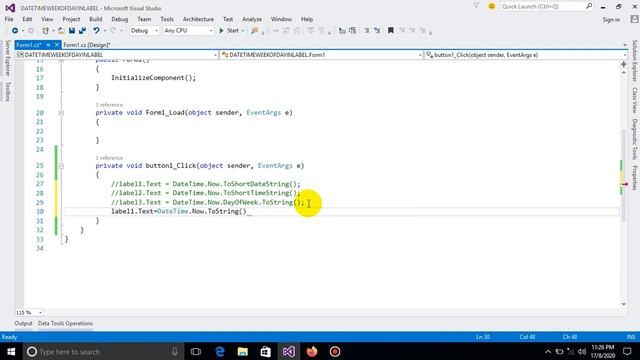The image size is (640, 360).
Task: Click the Sign in link
Action: [x=611, y=20]
